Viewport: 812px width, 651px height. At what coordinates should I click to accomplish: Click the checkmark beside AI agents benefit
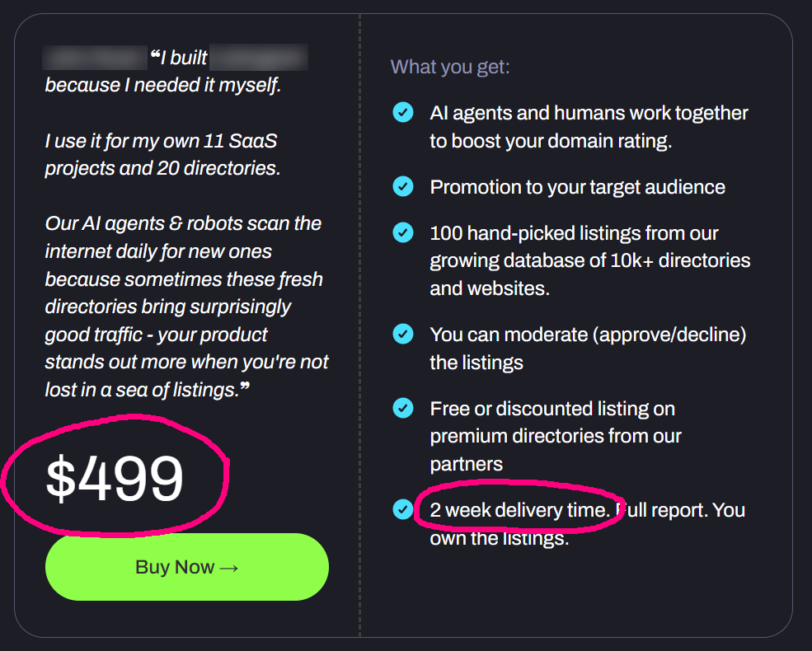pyautogui.click(x=403, y=112)
